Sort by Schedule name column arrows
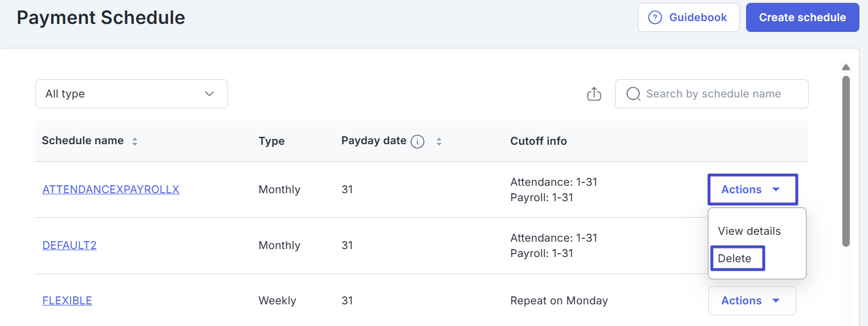The image size is (868, 326). point(135,141)
